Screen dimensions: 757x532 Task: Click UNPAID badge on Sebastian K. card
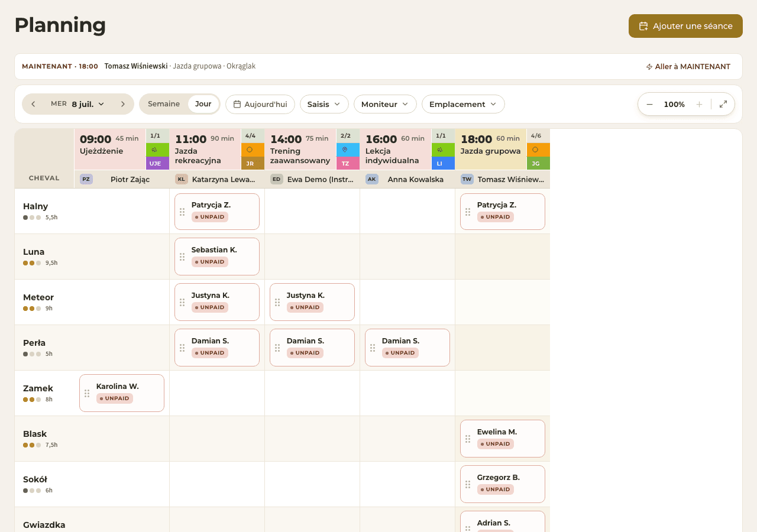click(x=210, y=262)
